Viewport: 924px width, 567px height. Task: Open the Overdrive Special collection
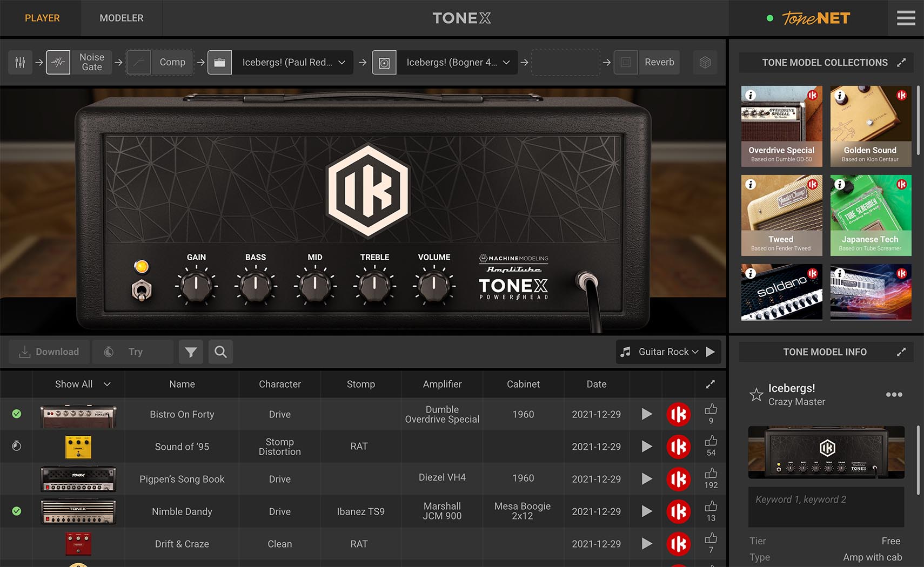(782, 126)
